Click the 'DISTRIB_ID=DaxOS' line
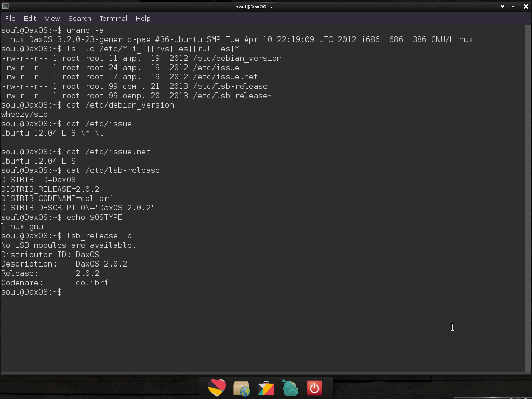 coord(38,180)
